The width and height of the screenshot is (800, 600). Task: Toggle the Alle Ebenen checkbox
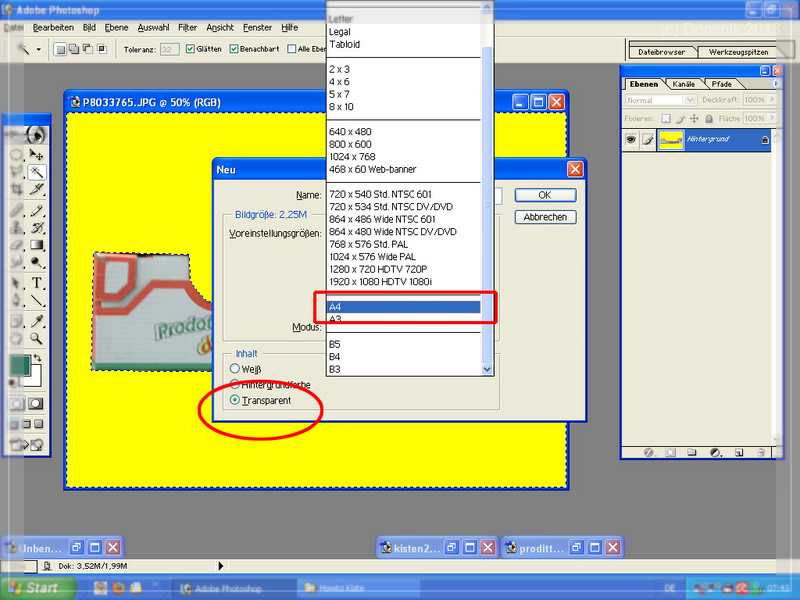click(292, 49)
